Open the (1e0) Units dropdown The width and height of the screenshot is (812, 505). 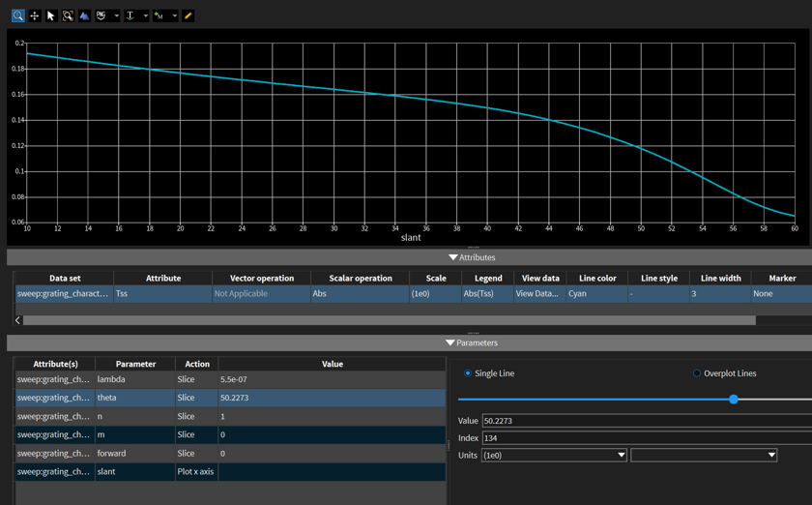click(x=554, y=456)
